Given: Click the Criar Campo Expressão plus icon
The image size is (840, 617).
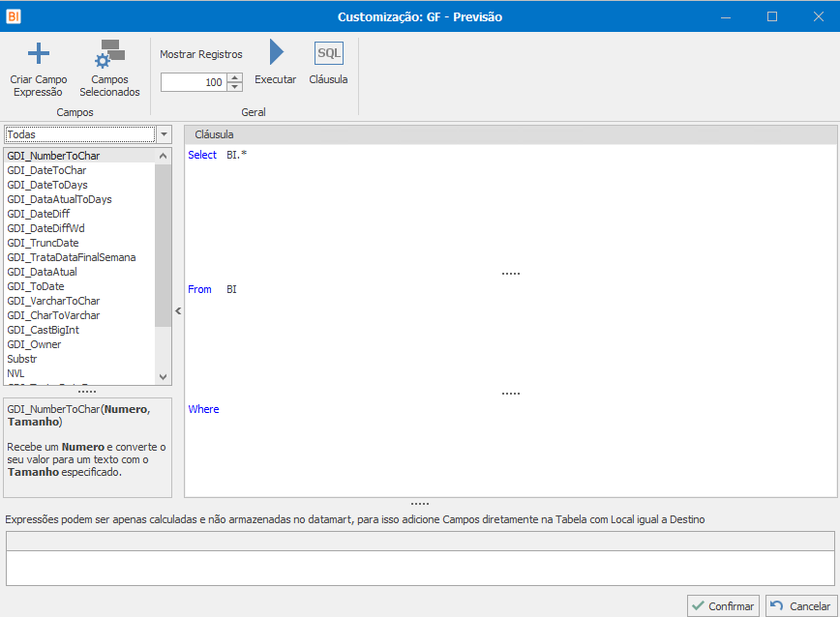Looking at the screenshot, I should pos(38,53).
